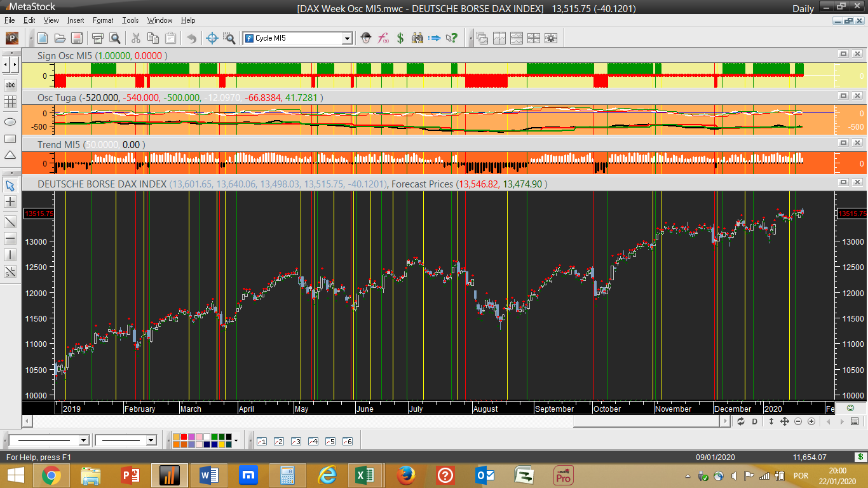The image size is (868, 488).
Task: Open the Expert Advisor icon with hat
Action: coord(366,38)
